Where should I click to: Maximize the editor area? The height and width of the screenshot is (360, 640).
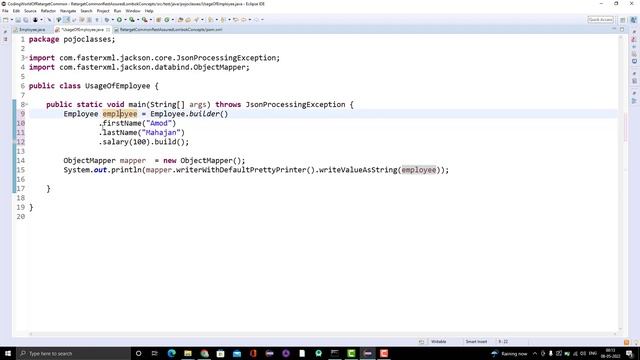click(x=622, y=29)
